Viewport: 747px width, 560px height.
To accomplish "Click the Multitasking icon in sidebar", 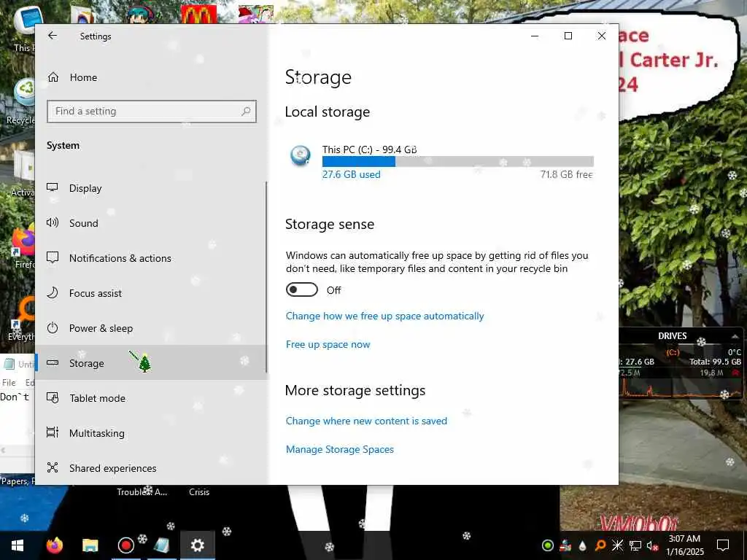I will click(53, 432).
